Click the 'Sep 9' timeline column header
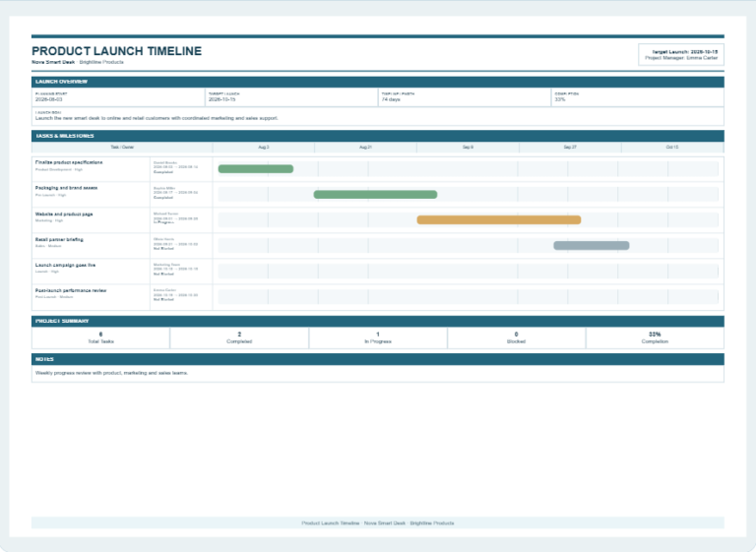 [x=468, y=147]
